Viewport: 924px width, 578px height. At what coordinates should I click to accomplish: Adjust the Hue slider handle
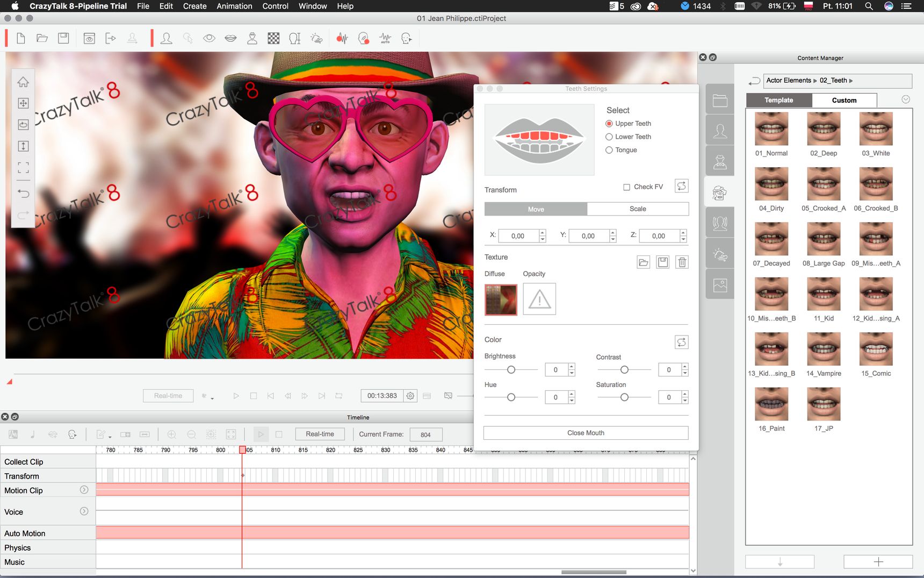point(511,397)
